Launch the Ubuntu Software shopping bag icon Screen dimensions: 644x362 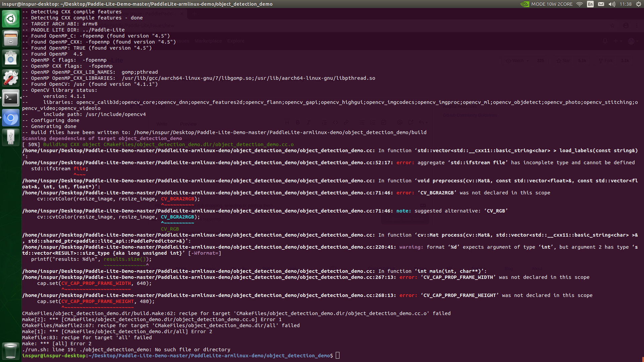coord(11,58)
